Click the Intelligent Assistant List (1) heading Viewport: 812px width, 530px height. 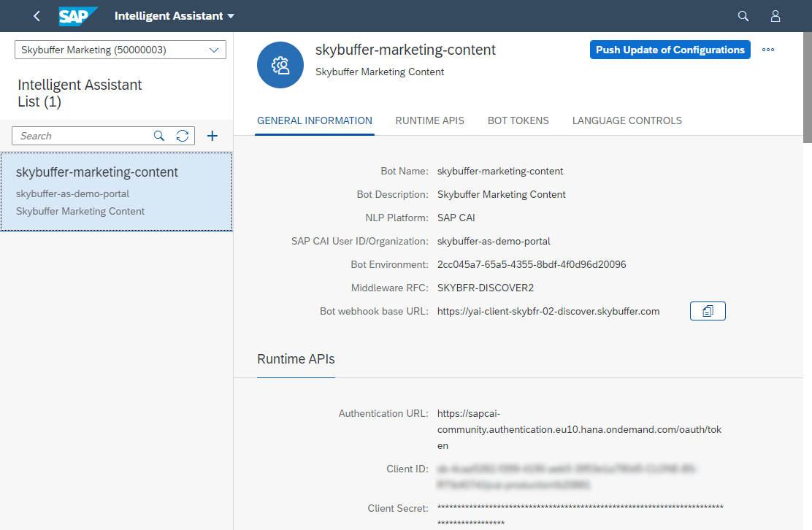(80, 93)
